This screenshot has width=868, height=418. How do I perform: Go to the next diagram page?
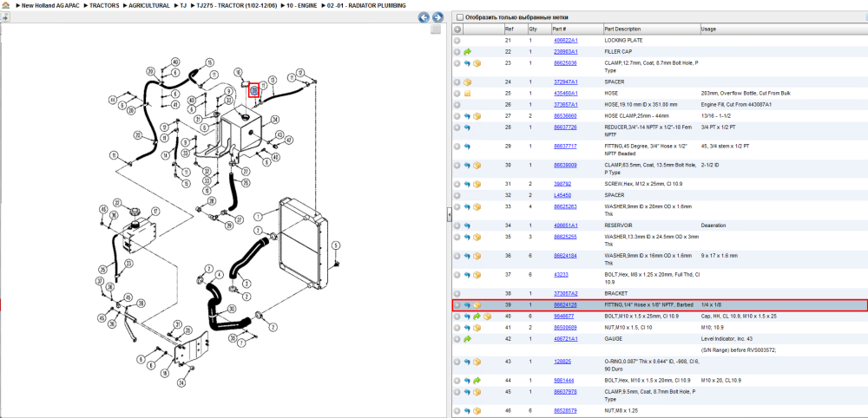coord(437,17)
